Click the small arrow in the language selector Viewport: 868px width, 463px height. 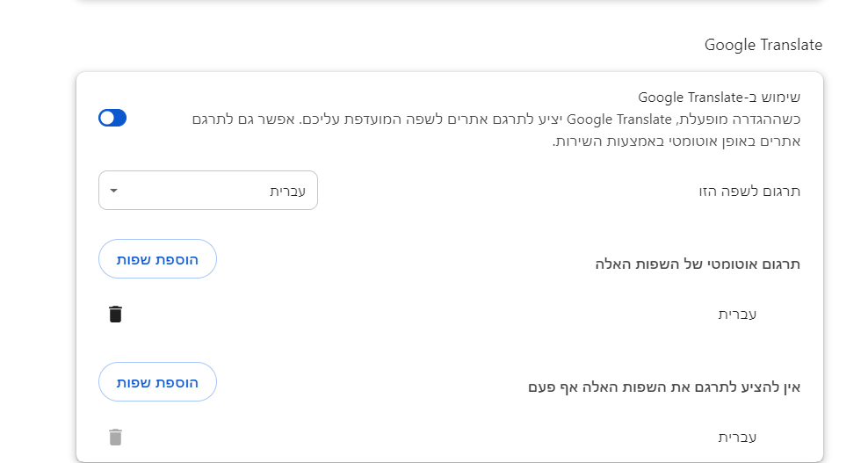(113, 191)
